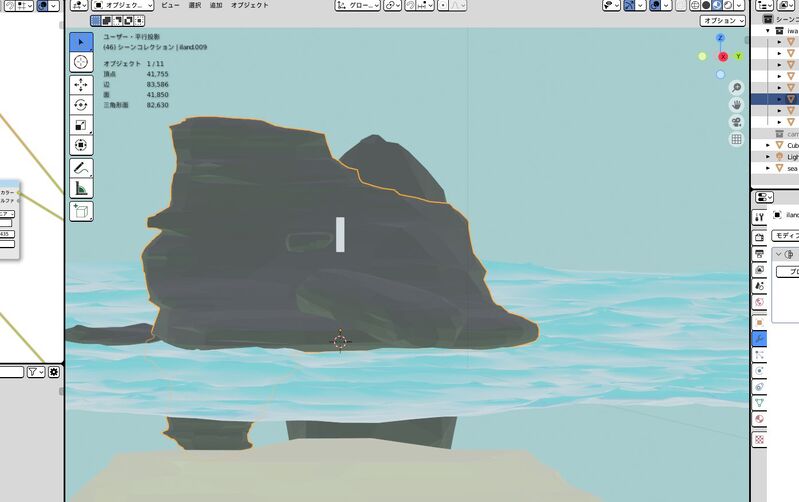Open the Object Constraints properties tab
The height and width of the screenshot is (502, 799).
tap(759, 387)
